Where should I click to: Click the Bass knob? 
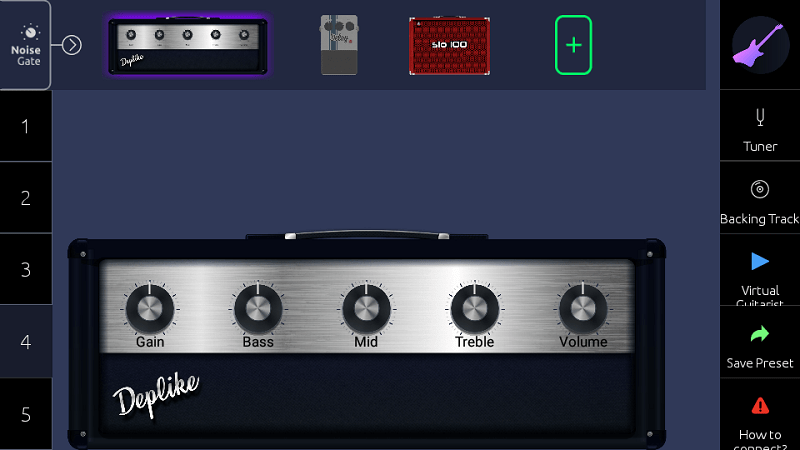point(258,309)
